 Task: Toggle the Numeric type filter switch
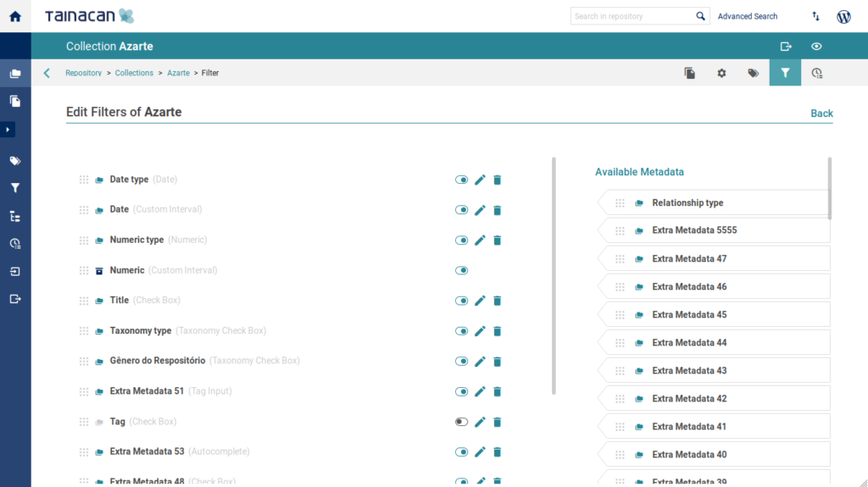461,241
